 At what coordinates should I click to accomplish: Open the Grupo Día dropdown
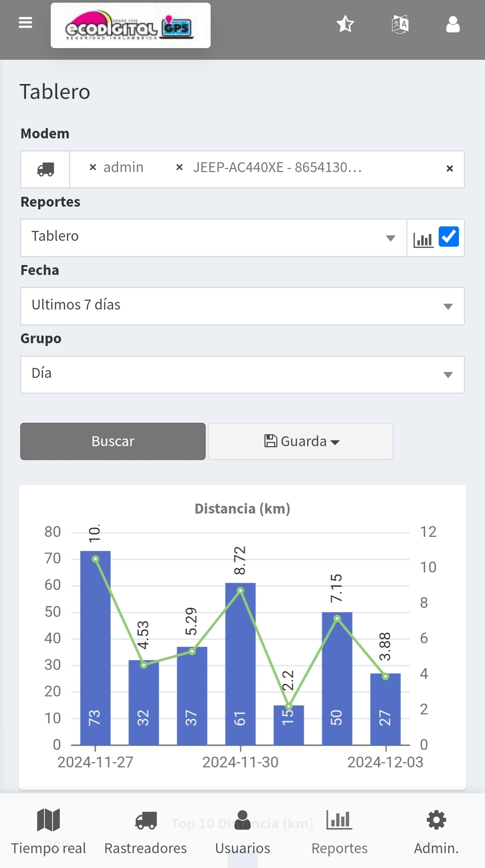242,374
